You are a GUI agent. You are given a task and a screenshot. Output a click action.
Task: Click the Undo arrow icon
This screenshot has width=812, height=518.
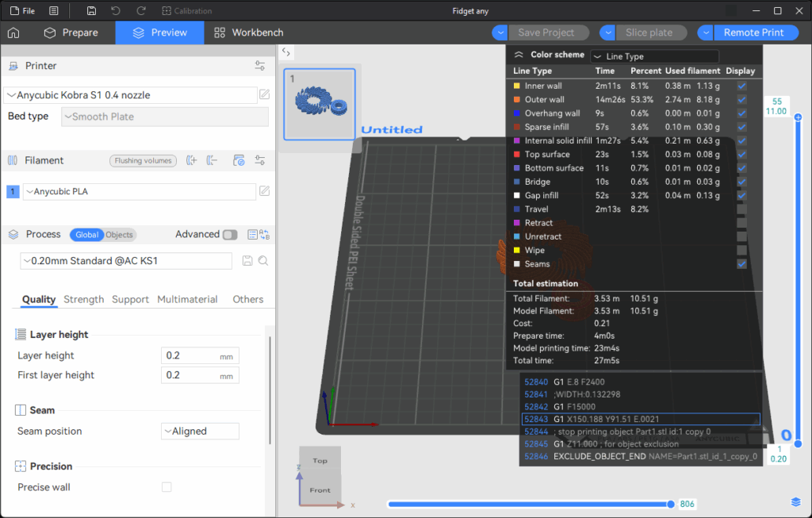(x=117, y=11)
